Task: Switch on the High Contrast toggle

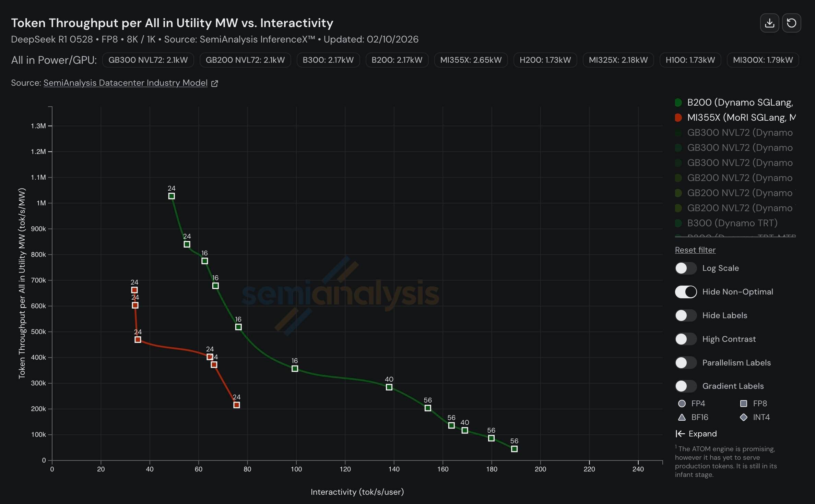Action: point(686,339)
